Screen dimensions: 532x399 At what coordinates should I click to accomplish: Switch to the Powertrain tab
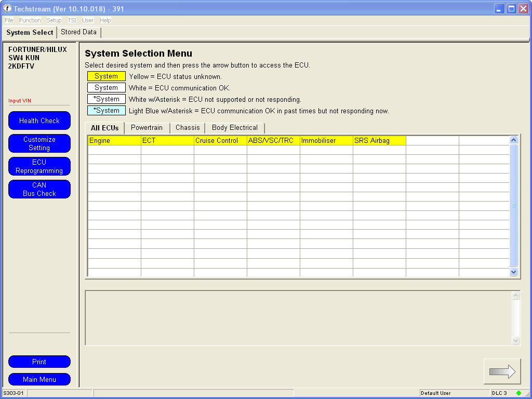pyautogui.click(x=147, y=128)
